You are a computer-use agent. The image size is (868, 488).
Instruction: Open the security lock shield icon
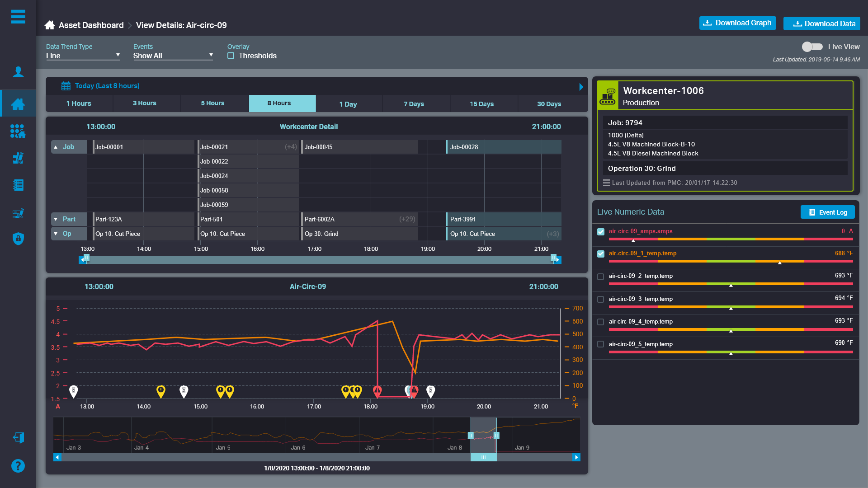(x=18, y=238)
